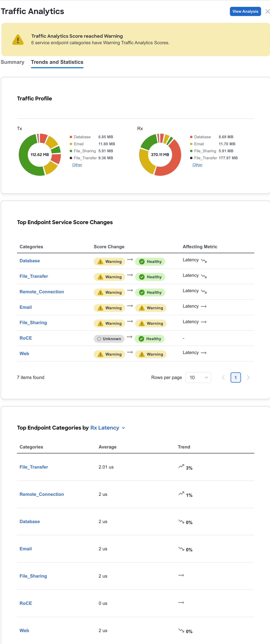Open RoCE in Rx Latency table
Image resolution: width=270 pixels, height=644 pixels.
[x=26, y=603]
